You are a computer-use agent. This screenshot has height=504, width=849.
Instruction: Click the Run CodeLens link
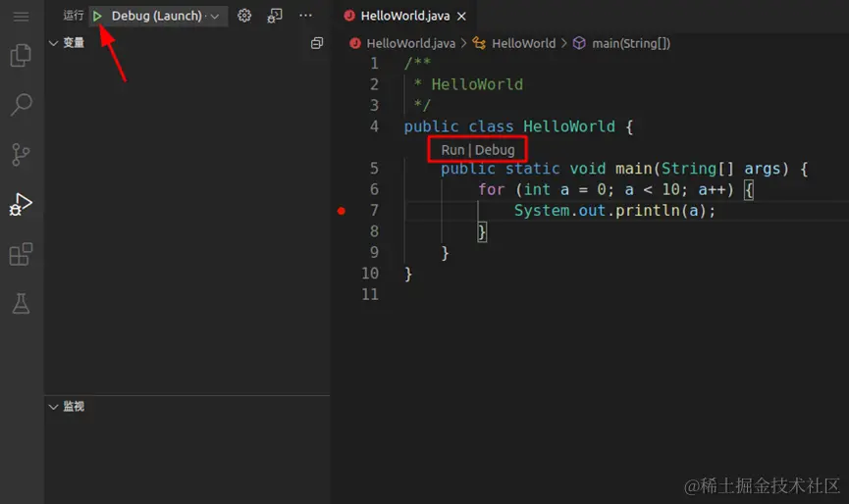[452, 150]
